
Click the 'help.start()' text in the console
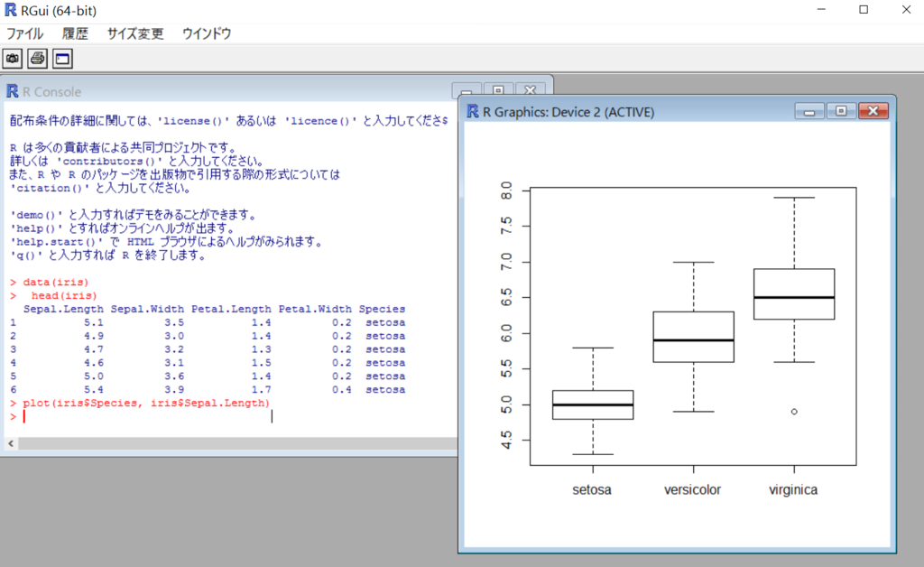click(57, 242)
